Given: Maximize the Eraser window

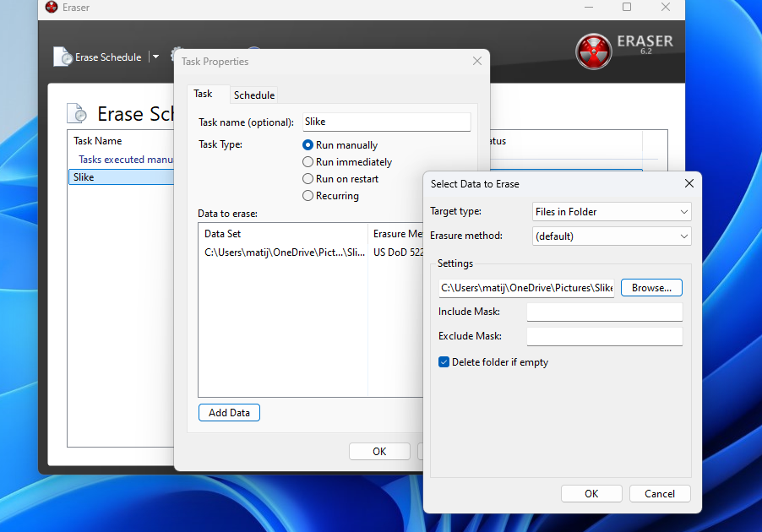Looking at the screenshot, I should coord(627,7).
